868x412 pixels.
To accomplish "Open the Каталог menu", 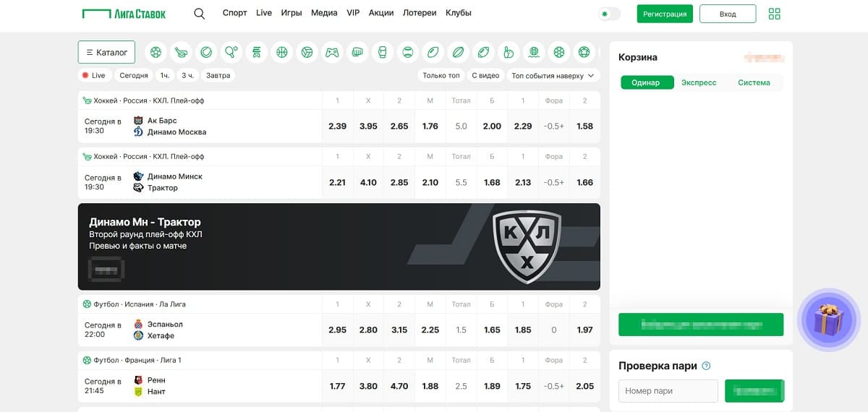I will pyautogui.click(x=106, y=52).
